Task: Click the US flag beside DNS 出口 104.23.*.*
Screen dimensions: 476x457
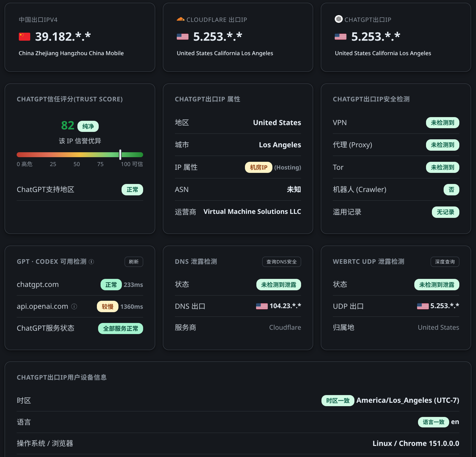Action: click(262, 306)
